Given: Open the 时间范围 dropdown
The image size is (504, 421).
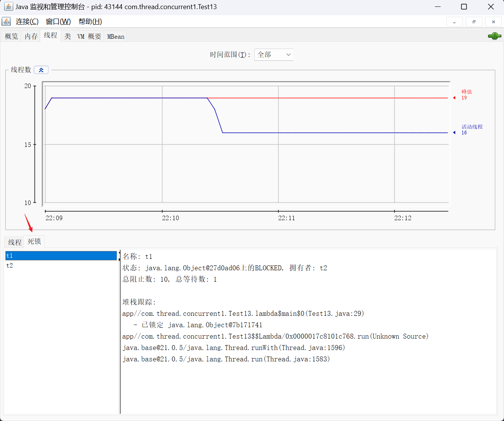Looking at the screenshot, I should coord(274,55).
